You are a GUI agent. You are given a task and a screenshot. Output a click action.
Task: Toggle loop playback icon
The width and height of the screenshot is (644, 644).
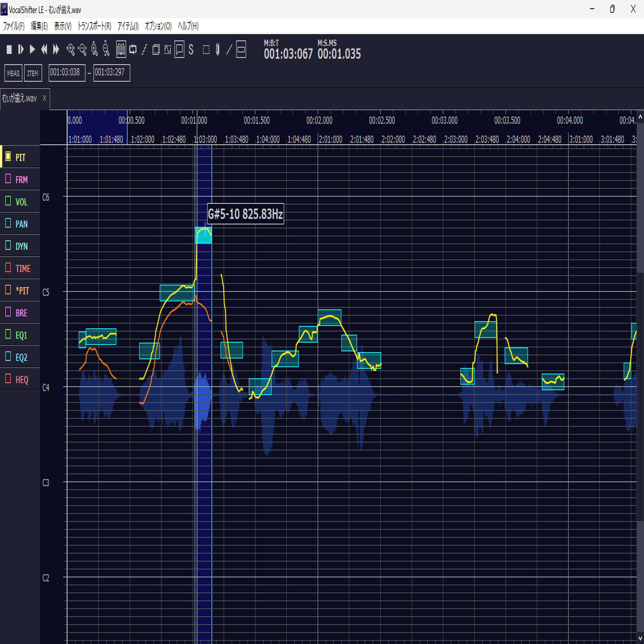(x=133, y=50)
